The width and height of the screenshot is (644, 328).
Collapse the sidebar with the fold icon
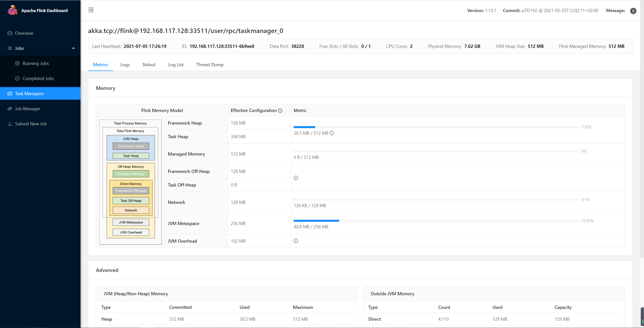point(91,10)
